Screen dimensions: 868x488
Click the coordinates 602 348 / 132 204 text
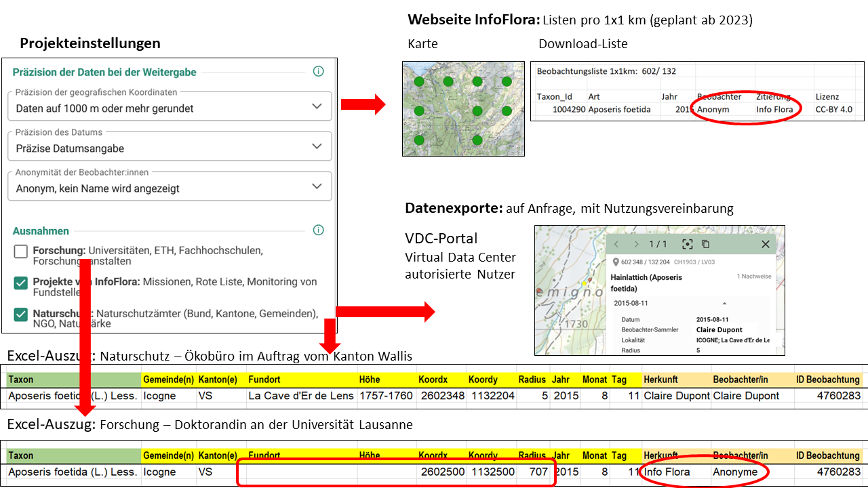click(646, 262)
